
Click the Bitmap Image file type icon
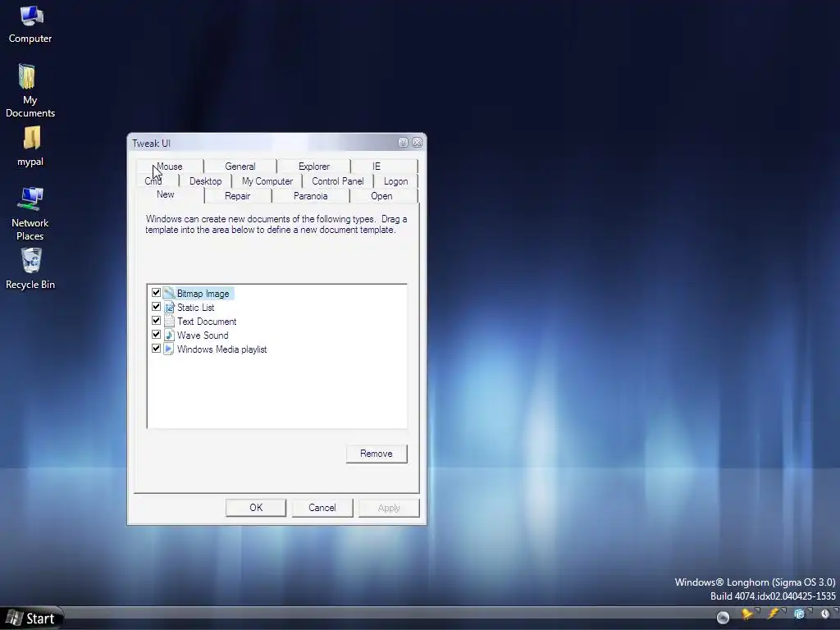(169, 293)
